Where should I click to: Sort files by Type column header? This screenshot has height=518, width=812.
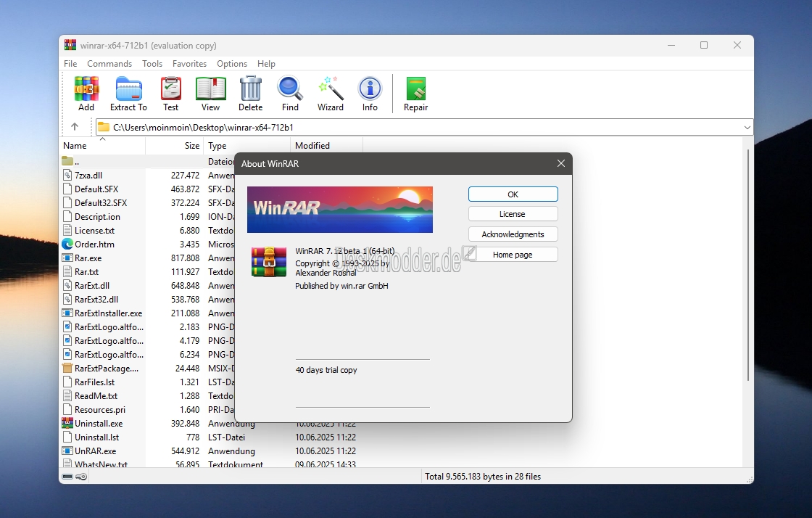coord(246,146)
